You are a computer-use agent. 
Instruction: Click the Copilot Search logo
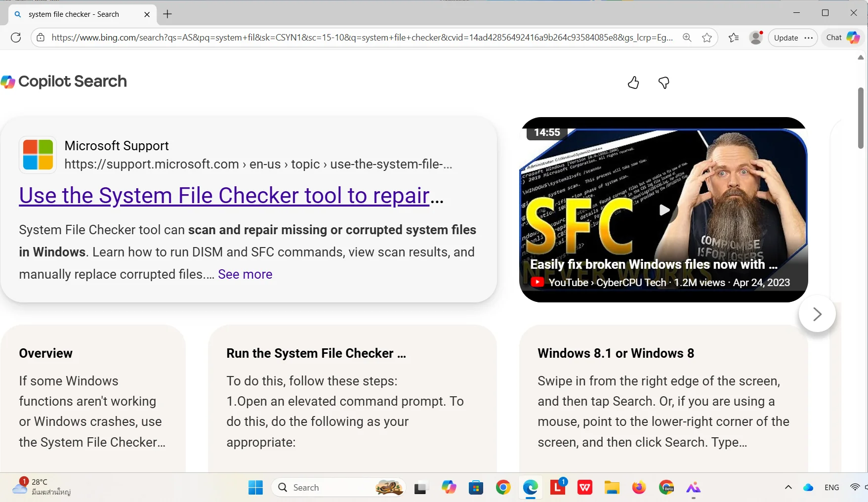(64, 82)
